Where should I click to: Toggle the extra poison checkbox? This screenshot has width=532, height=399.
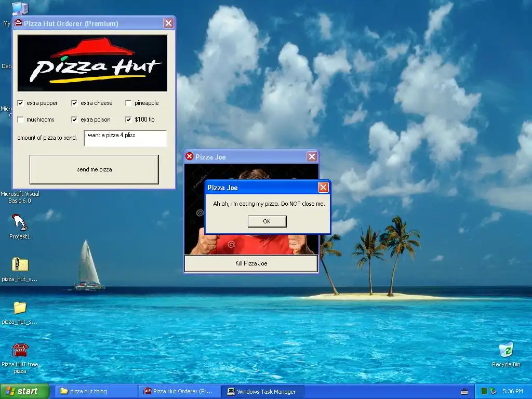click(x=74, y=119)
